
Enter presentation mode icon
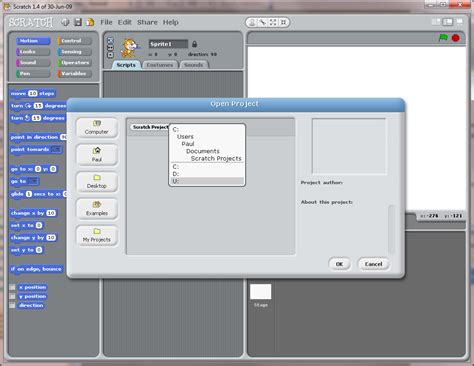coord(460,22)
